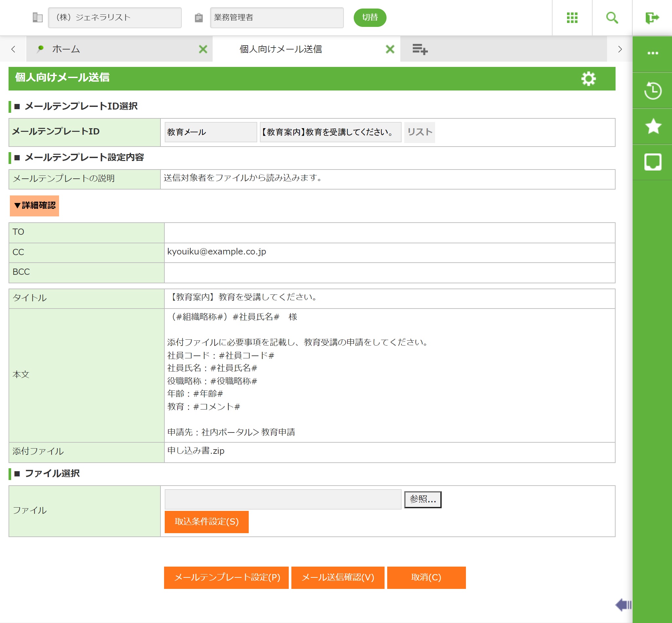Click the settings gear in green header
Viewport: 672px width, 623px height.
tap(588, 79)
